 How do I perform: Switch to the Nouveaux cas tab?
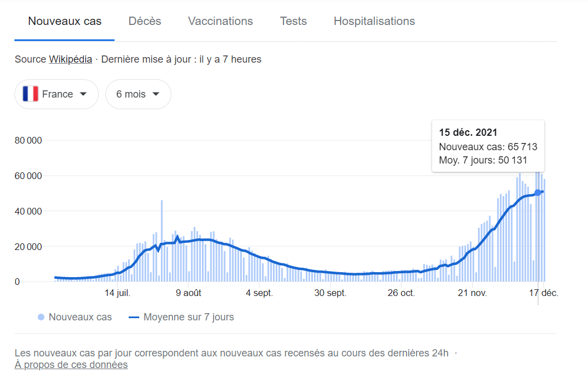coord(65,22)
